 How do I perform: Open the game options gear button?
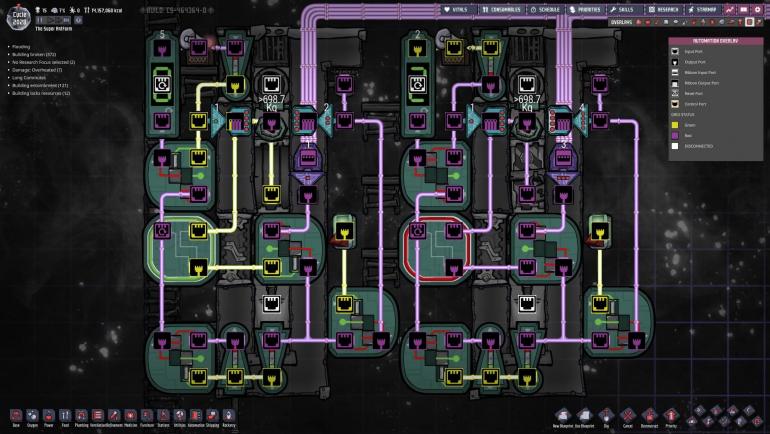point(758,9)
